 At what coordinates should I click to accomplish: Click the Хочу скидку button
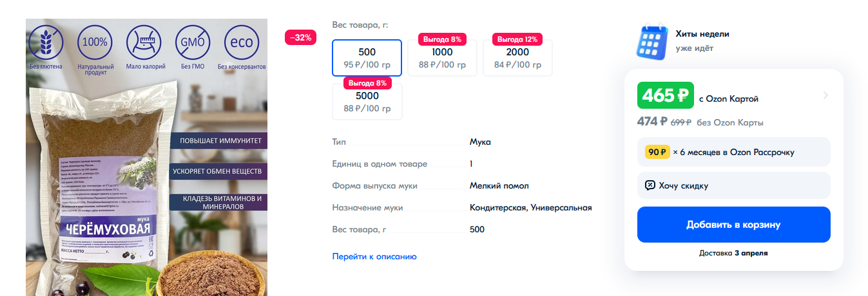click(x=733, y=185)
